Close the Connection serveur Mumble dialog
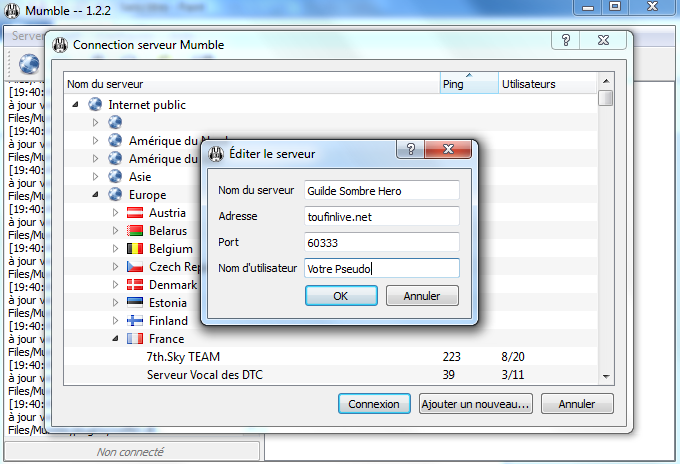680x464 pixels. pos(603,40)
